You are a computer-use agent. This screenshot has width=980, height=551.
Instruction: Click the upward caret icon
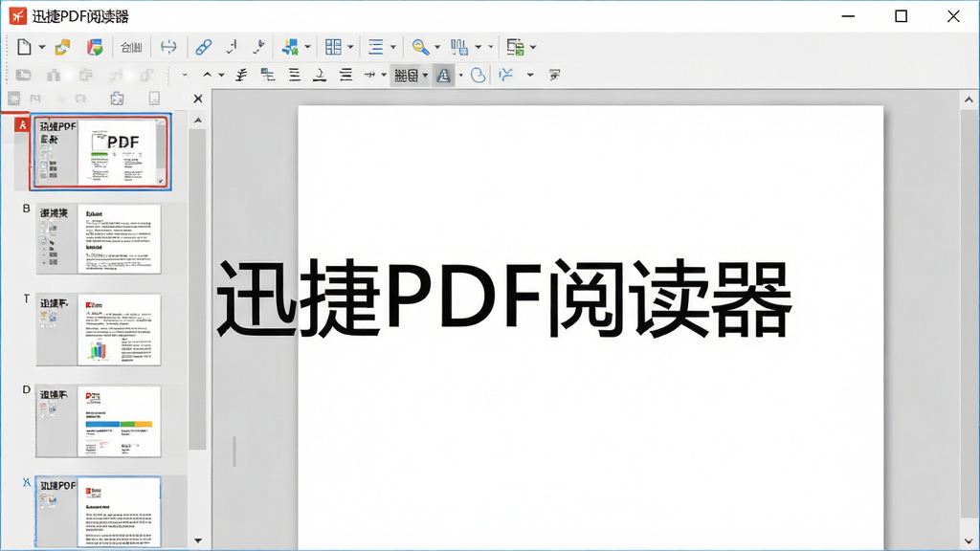click(207, 75)
